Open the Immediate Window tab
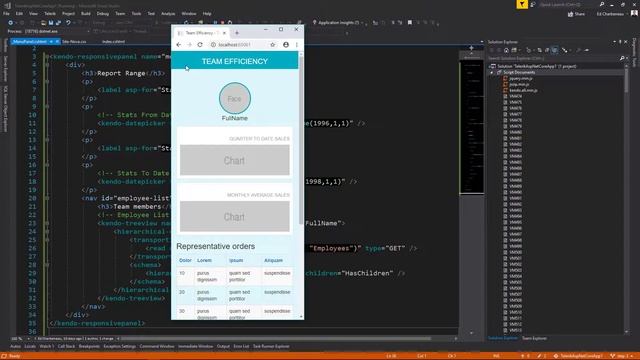Screen dimensions: 640x360 click(196, 347)
